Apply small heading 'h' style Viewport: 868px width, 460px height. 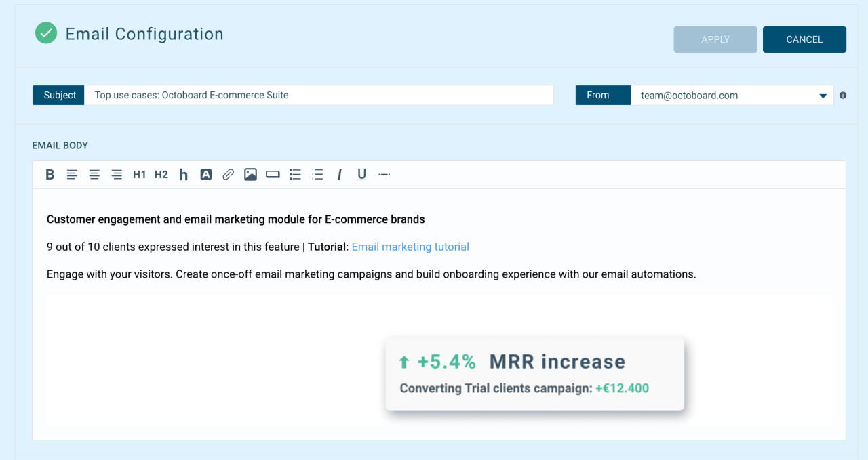183,175
